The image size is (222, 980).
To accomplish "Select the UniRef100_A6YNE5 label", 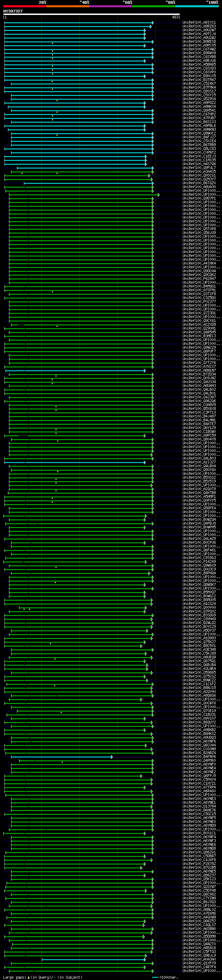I will point(199,871).
